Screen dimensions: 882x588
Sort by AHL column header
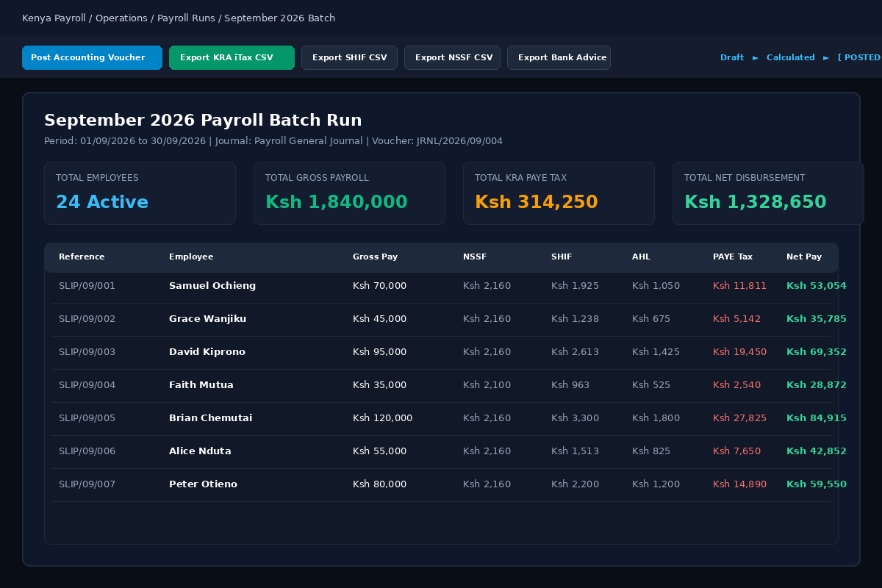click(x=641, y=257)
